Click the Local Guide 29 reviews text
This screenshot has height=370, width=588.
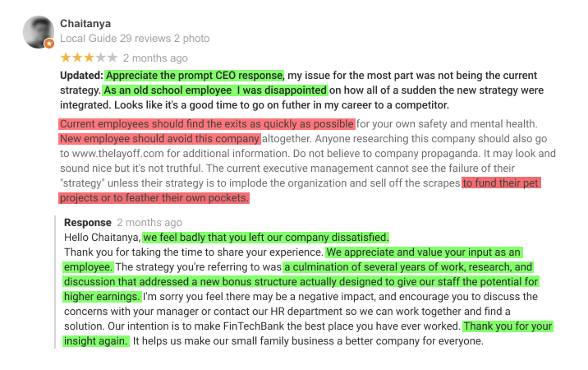point(115,39)
